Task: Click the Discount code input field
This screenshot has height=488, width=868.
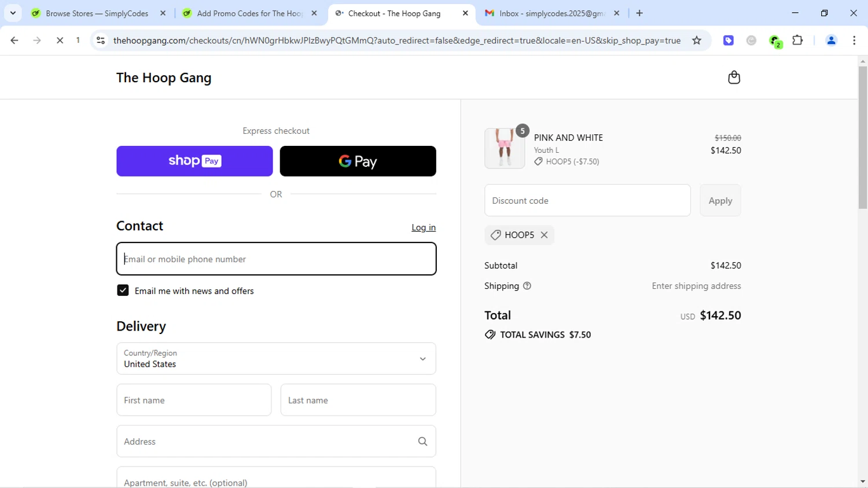Action: (587, 200)
